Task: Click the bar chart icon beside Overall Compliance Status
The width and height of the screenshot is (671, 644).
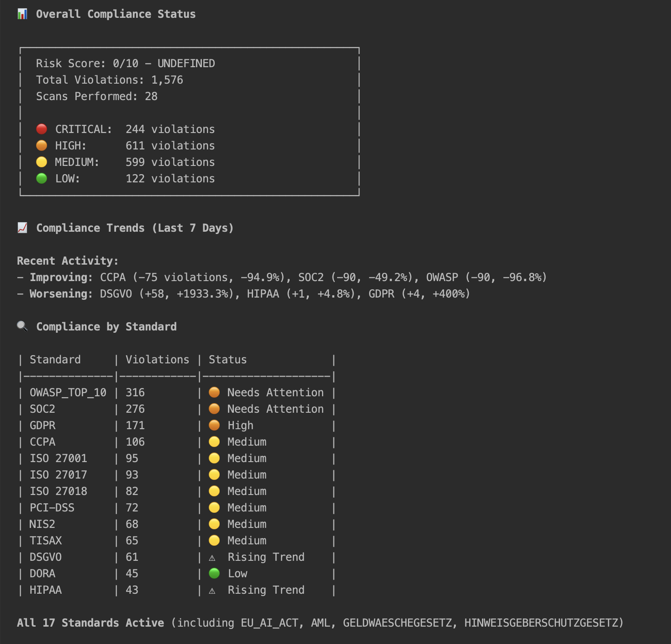Action: (x=22, y=14)
